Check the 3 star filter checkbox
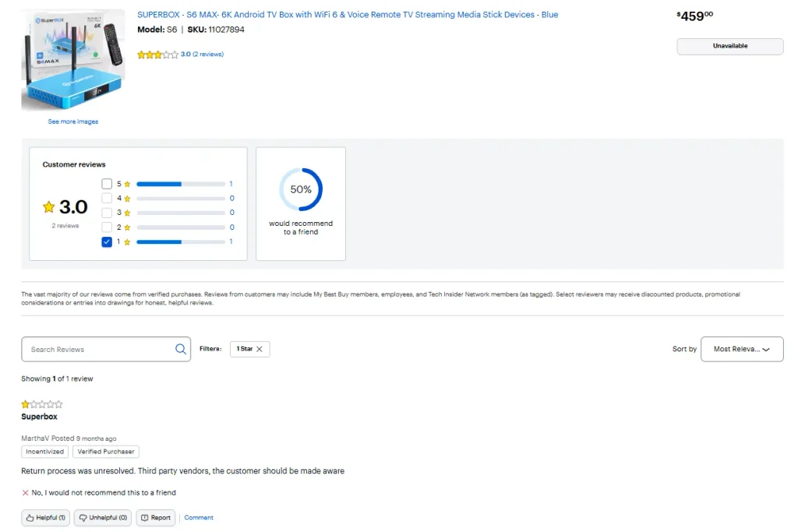The height and width of the screenshot is (532, 798). tap(106, 213)
